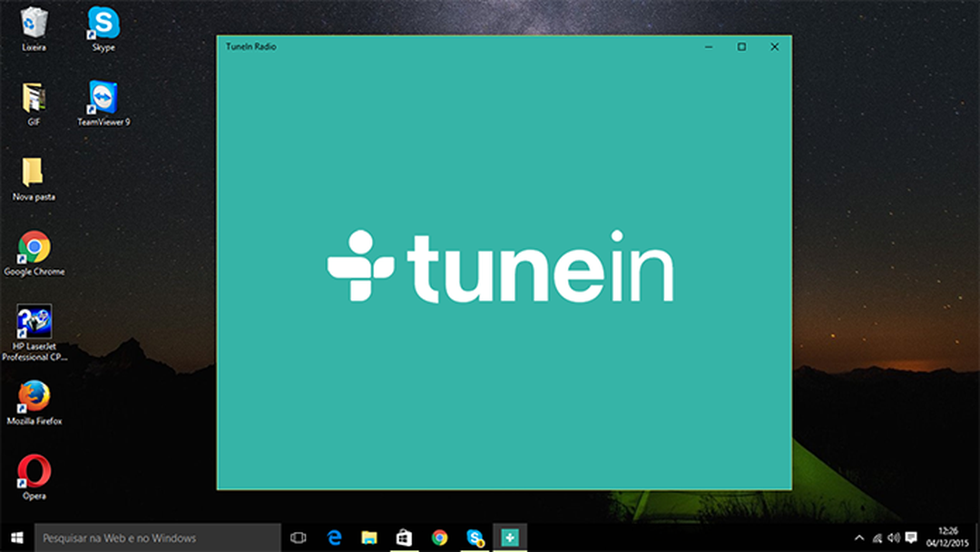The image size is (980, 552).
Task: Open File Explorer from the taskbar
Action: coord(367,537)
